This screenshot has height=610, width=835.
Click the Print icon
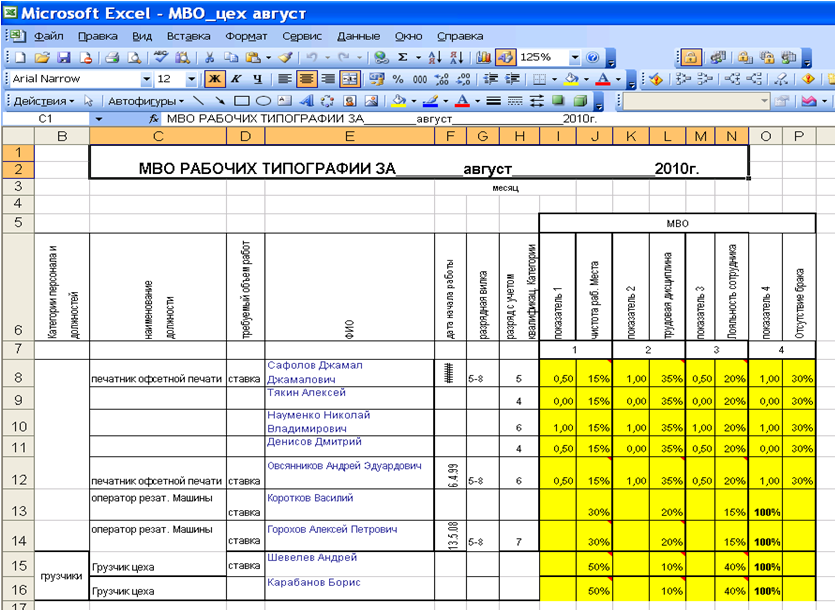[112, 58]
